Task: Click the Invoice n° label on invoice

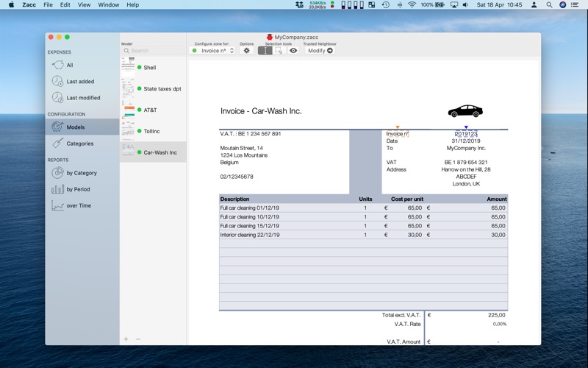Action: (397, 134)
